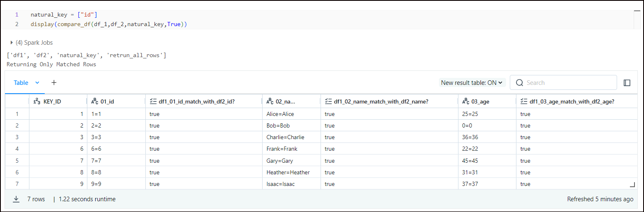
Task: Click the string type icon beside 01_id
Action: [94, 101]
